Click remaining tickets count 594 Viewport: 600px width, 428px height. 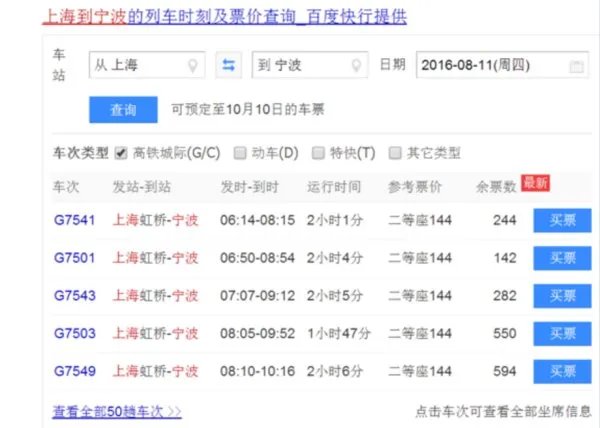505,371
